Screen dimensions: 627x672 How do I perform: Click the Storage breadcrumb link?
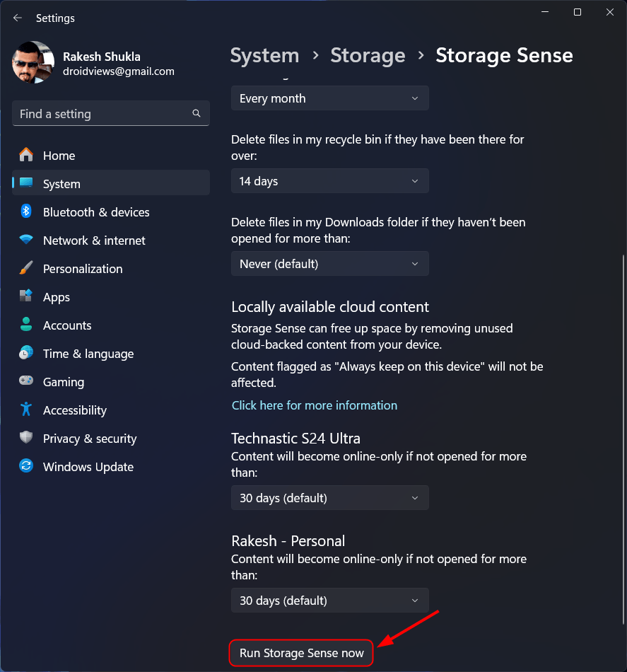pyautogui.click(x=368, y=55)
